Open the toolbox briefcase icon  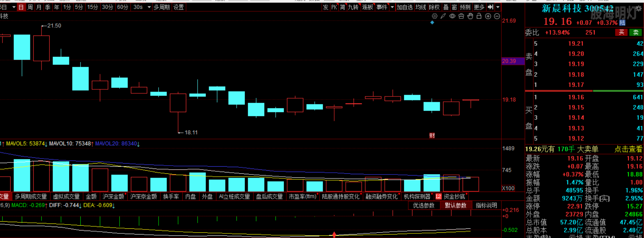pyautogui.click(x=461, y=16)
